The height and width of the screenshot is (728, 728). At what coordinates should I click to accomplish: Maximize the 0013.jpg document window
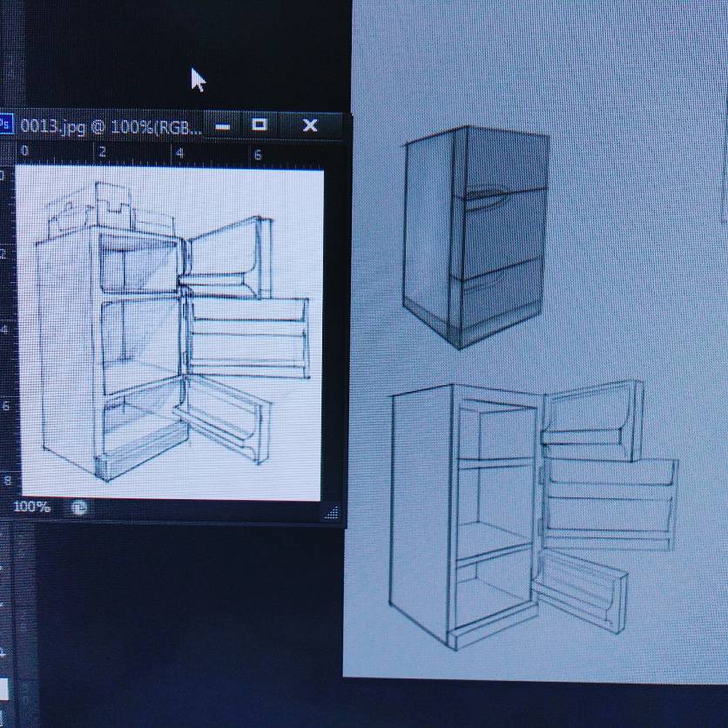260,125
